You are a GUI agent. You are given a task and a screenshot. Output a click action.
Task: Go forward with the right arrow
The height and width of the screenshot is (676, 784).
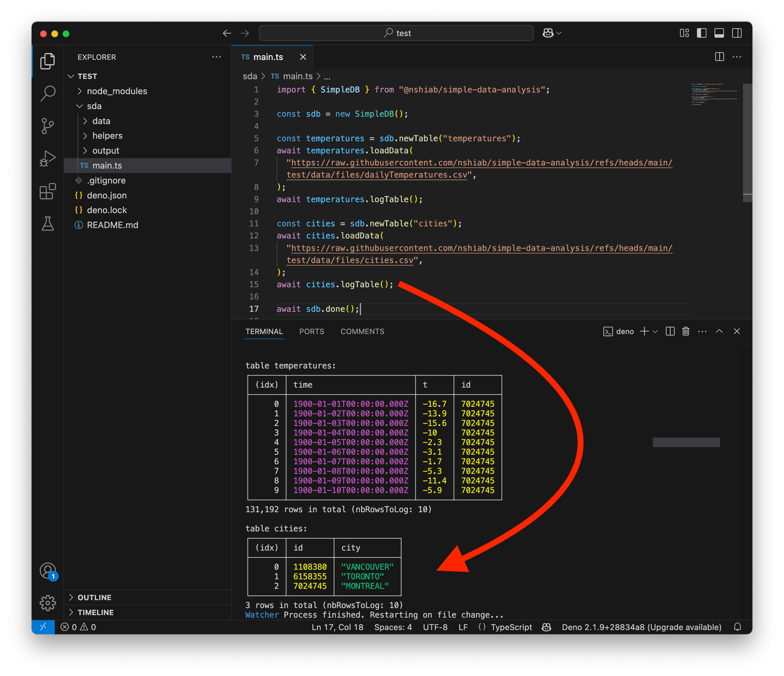coord(245,33)
